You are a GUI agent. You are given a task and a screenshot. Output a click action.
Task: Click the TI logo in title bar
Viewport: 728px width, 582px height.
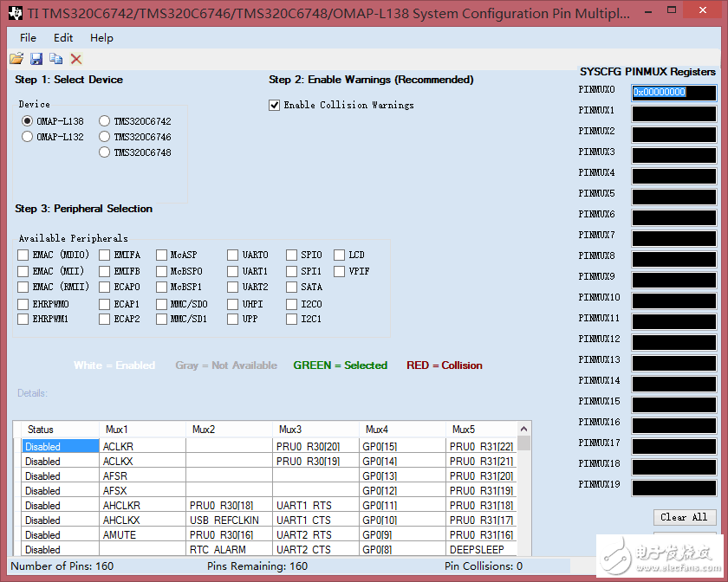point(16,14)
